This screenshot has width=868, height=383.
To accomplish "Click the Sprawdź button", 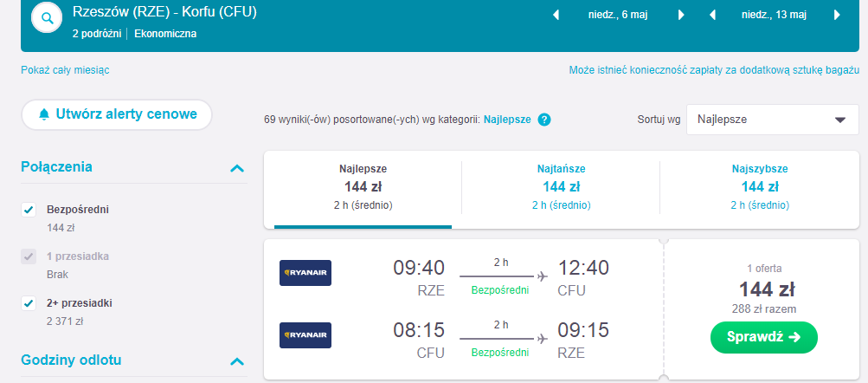I will 764,337.
